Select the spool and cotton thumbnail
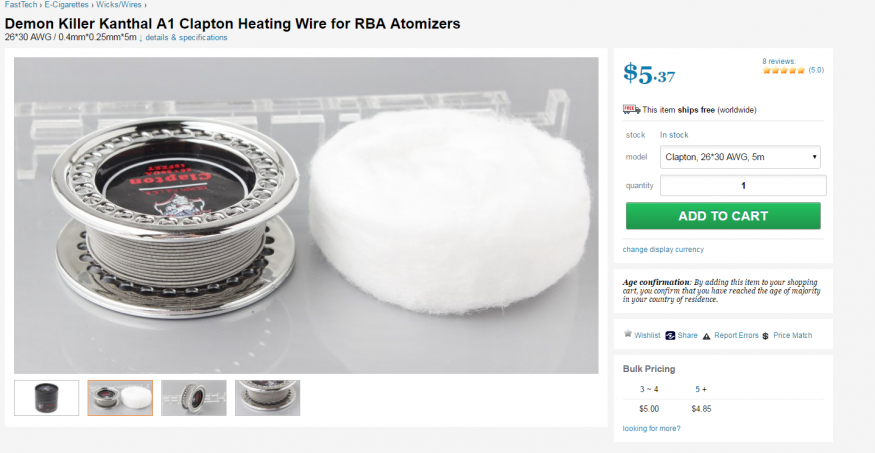 coord(120,398)
